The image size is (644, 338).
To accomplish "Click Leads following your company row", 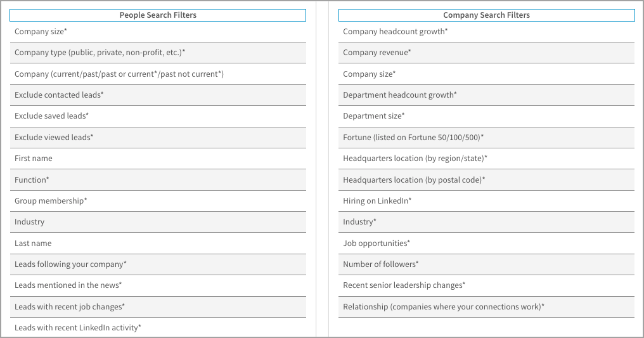I will (x=70, y=264).
